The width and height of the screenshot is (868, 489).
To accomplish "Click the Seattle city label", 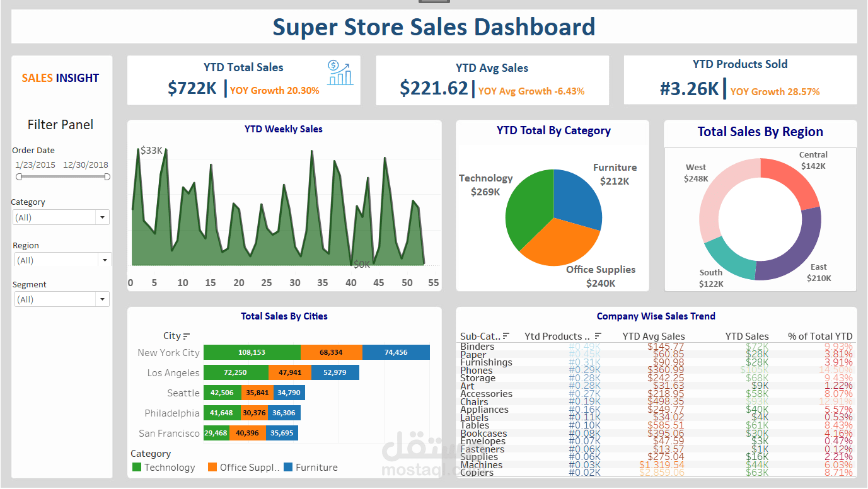I will click(183, 393).
